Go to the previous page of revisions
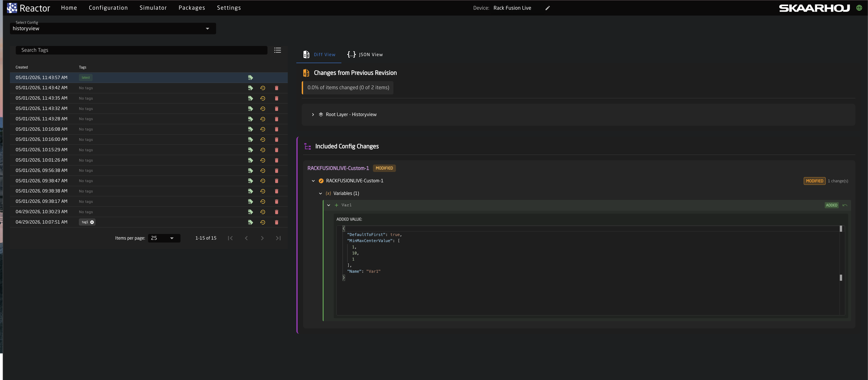This screenshot has width=868, height=380. tap(246, 238)
